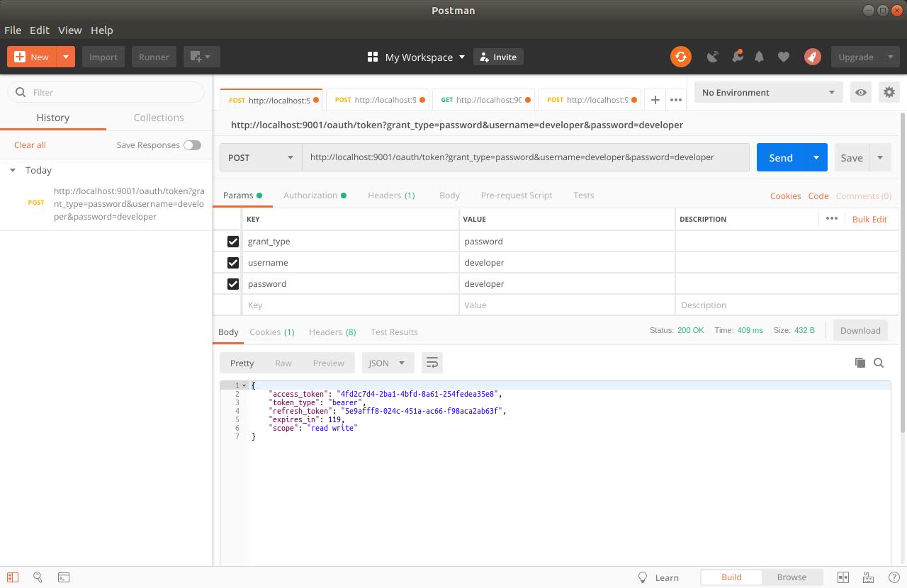The height and width of the screenshot is (588, 907).
Task: Open manage environments gear icon
Action: pyautogui.click(x=889, y=92)
